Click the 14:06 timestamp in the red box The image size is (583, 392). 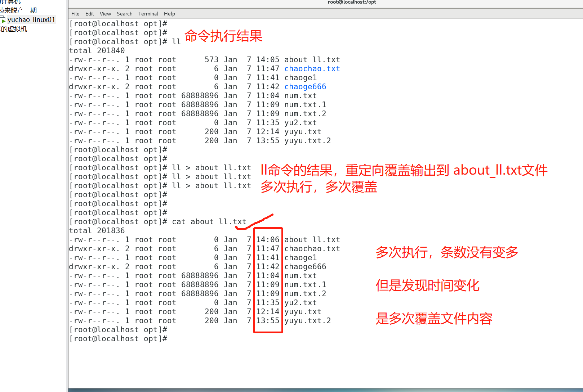pos(268,240)
